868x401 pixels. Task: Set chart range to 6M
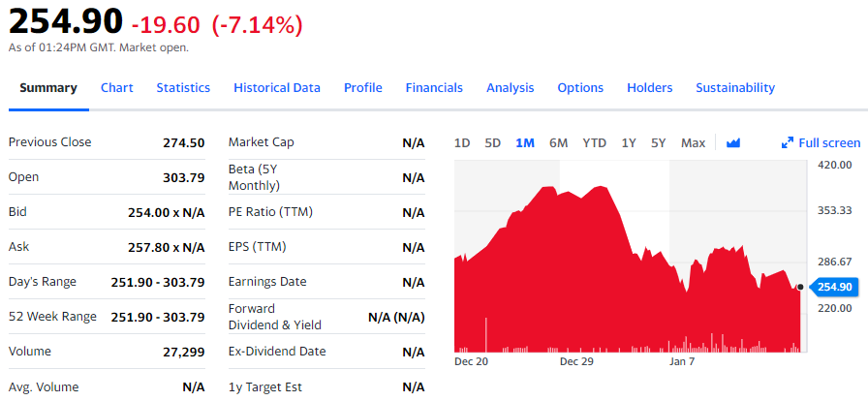[x=558, y=143]
